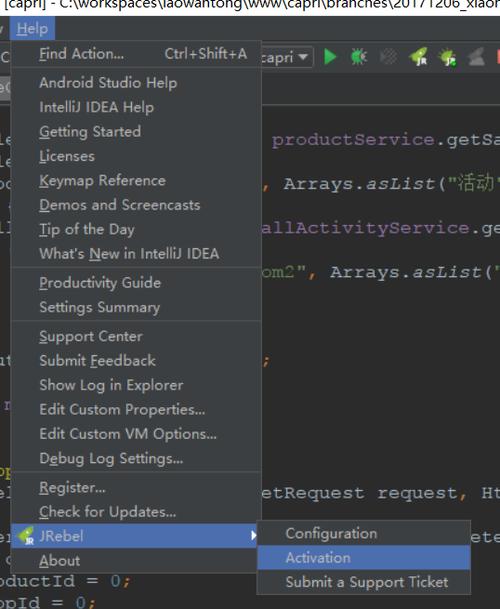The width and height of the screenshot is (500, 609).
Task: Select Activation in JRebel submenu
Action: coord(364,558)
